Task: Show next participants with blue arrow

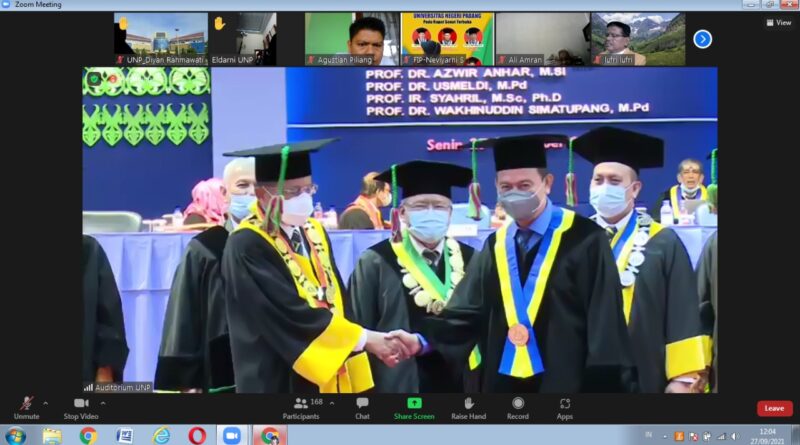Action: click(702, 39)
